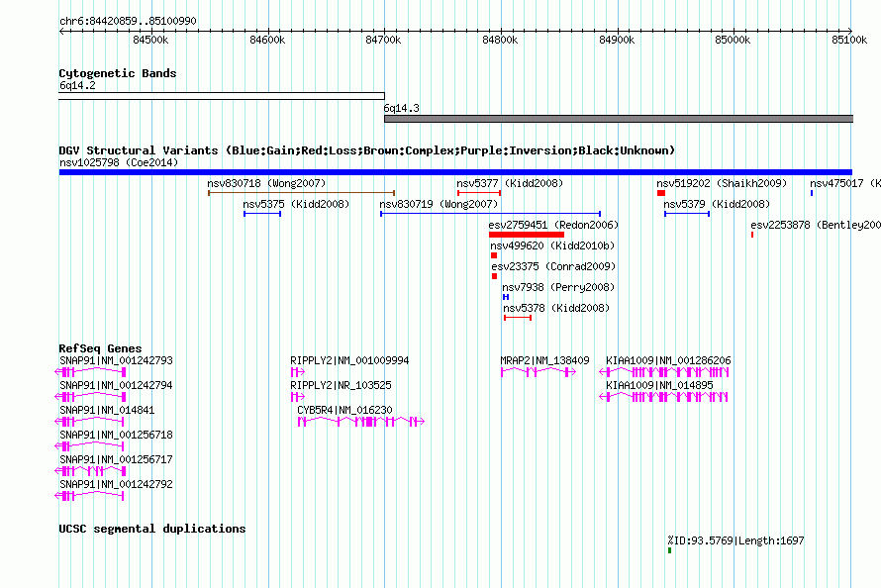Click the '6q14.2' band label
This screenshot has height=588, width=881.
tap(77, 85)
